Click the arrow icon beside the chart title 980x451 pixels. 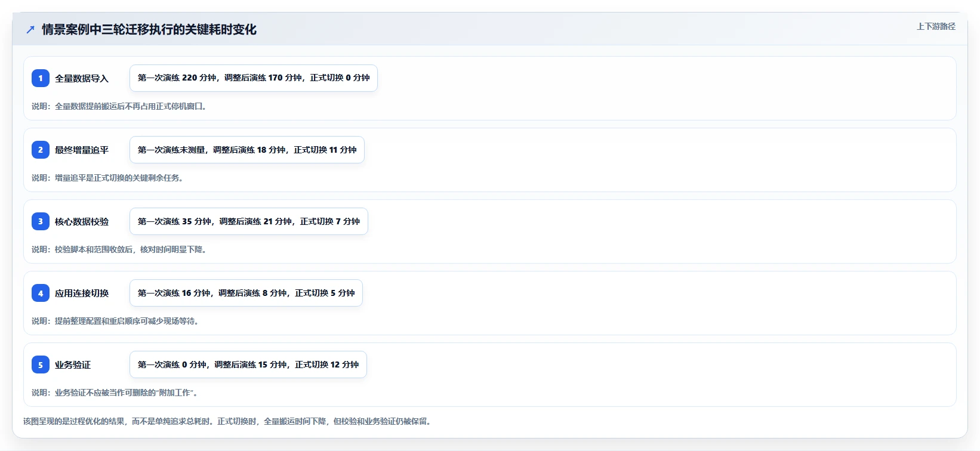(30, 29)
